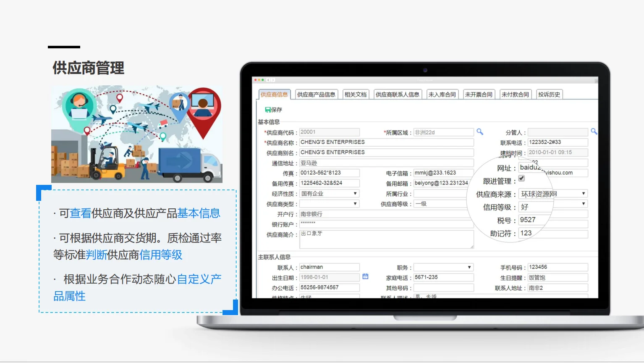This screenshot has height=363, width=644.
Task: Uncheck the 跟进管理 checkbox
Action: click(x=521, y=178)
